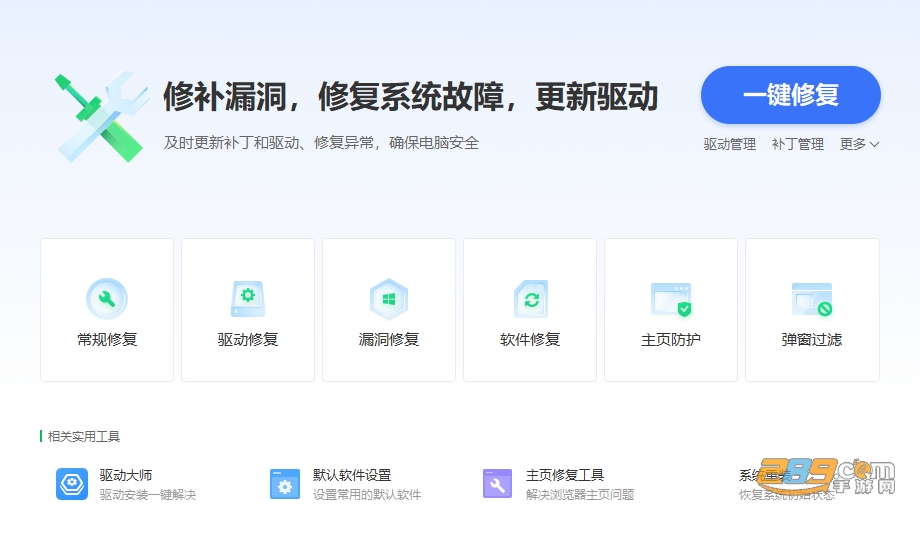
Task: Open 驱动管理 link
Action: (729, 144)
